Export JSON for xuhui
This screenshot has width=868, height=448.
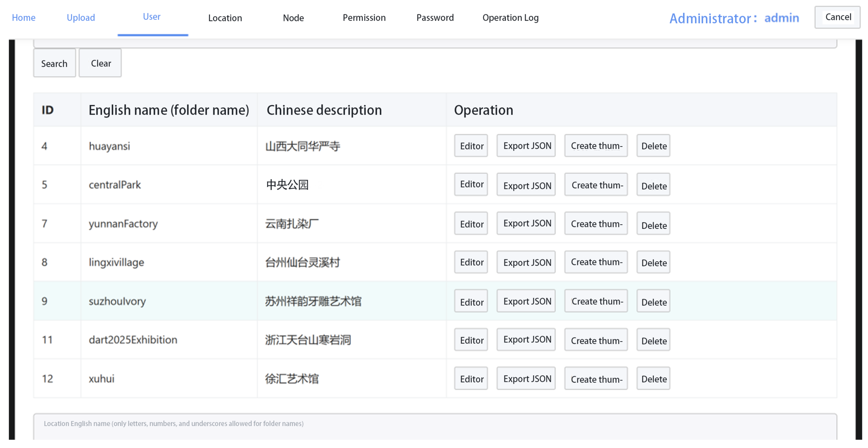pos(526,379)
